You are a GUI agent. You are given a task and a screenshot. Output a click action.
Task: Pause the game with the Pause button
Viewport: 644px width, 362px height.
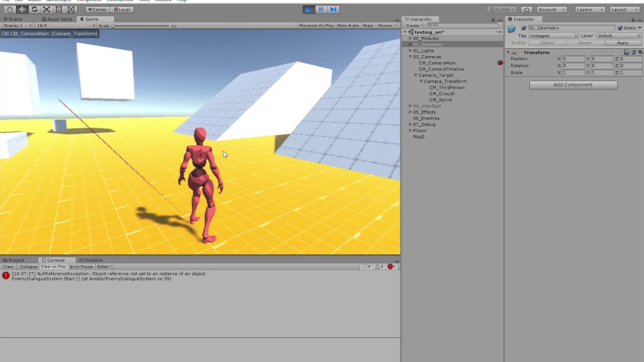(321, 10)
